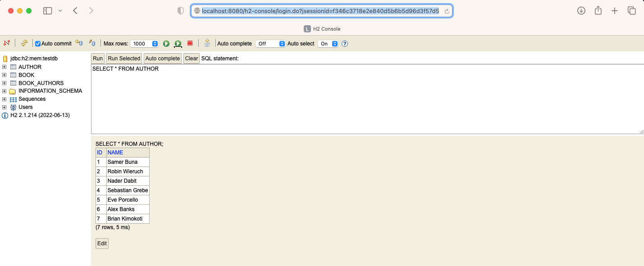Expand the BOOK_AUTHORS table node

click(5, 83)
